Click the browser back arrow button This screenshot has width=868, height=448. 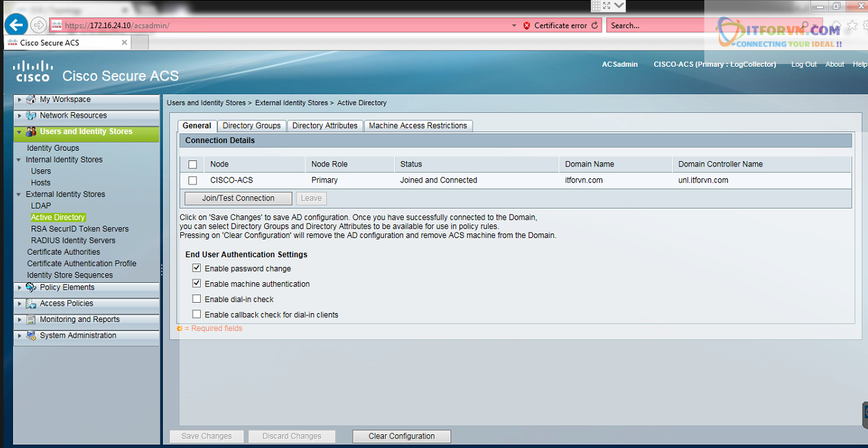tap(15, 25)
